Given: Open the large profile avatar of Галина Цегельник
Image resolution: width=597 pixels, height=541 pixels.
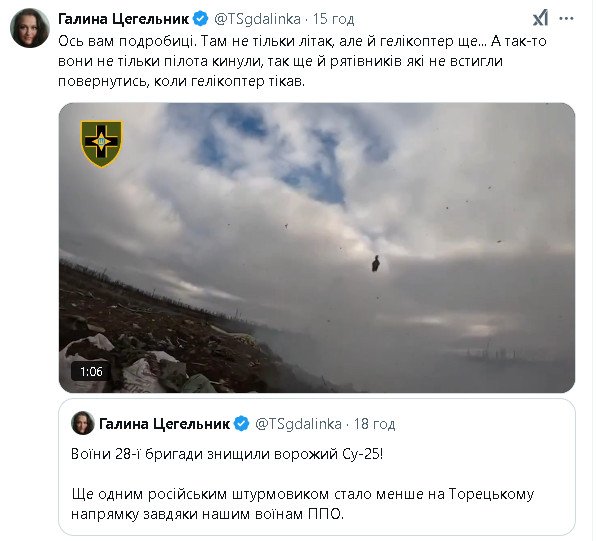Looking at the screenshot, I should pyautogui.click(x=30, y=28).
